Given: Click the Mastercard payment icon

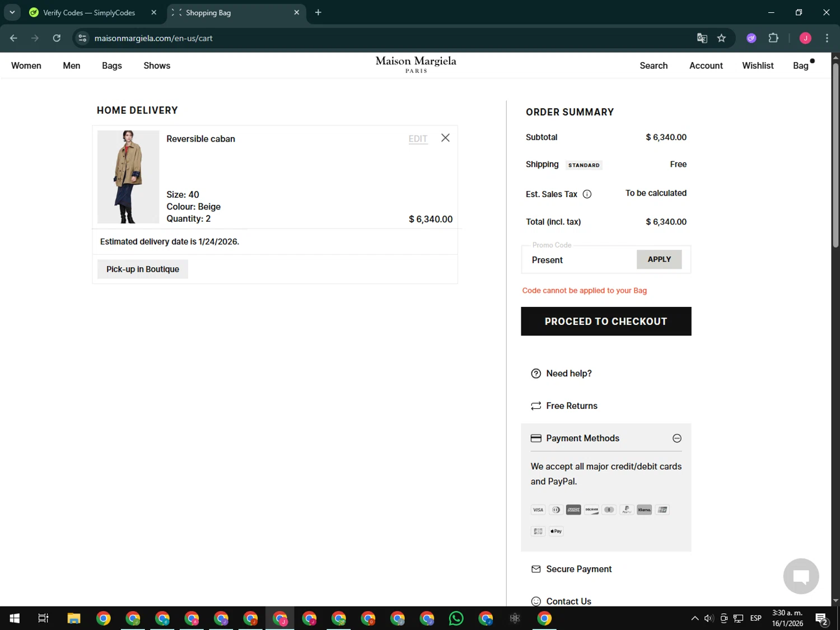Looking at the screenshot, I should (609, 510).
